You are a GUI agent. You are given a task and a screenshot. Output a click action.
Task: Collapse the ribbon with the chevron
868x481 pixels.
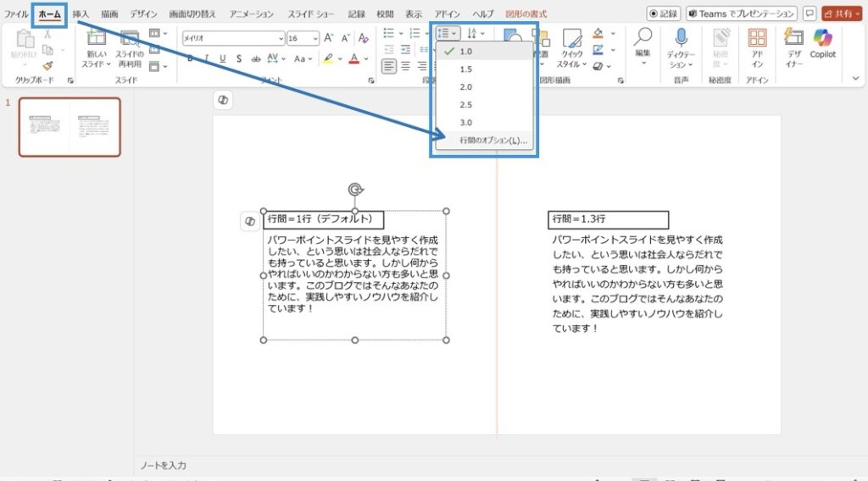point(855,79)
